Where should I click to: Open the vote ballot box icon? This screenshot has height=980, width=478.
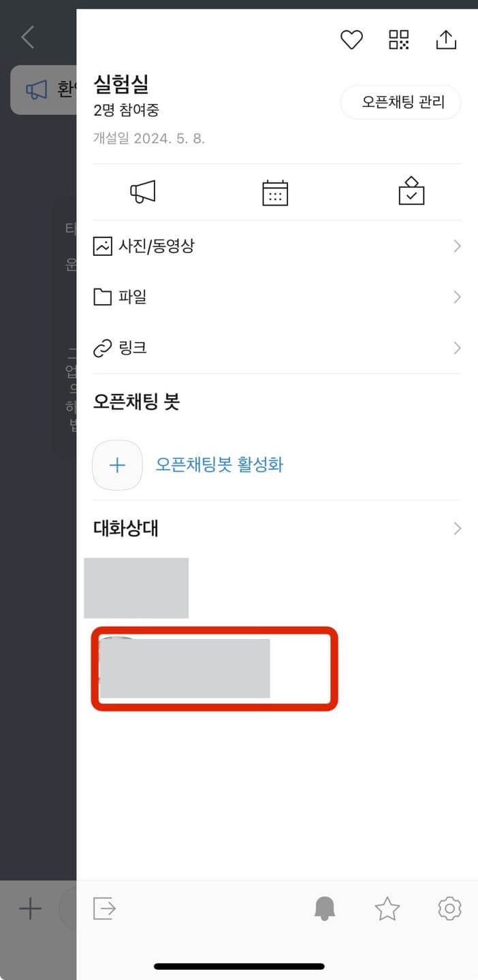pyautogui.click(x=411, y=191)
